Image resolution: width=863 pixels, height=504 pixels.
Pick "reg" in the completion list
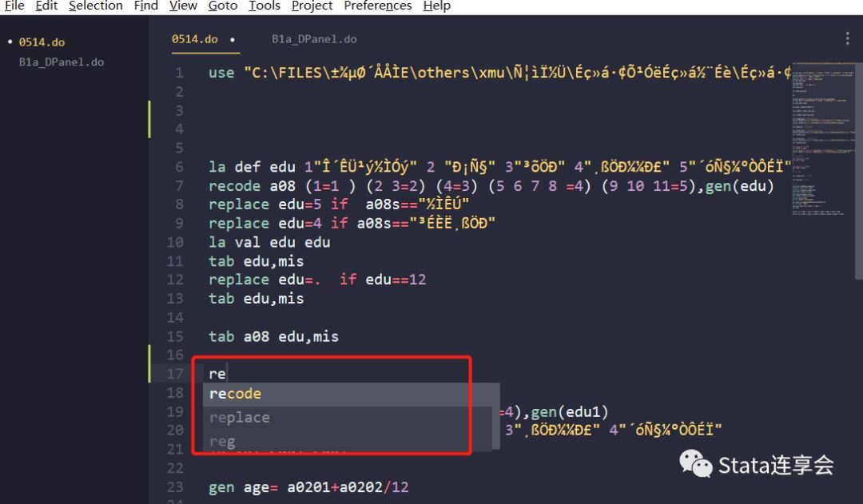point(221,441)
